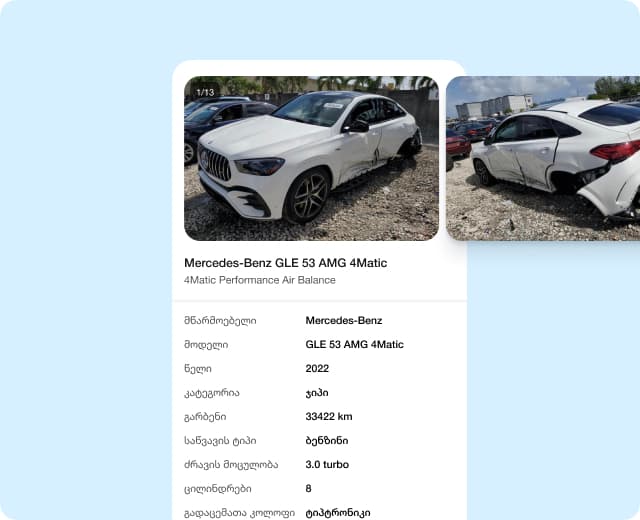
Task: Open the main Mercedes front-view photo
Action: coord(311,158)
